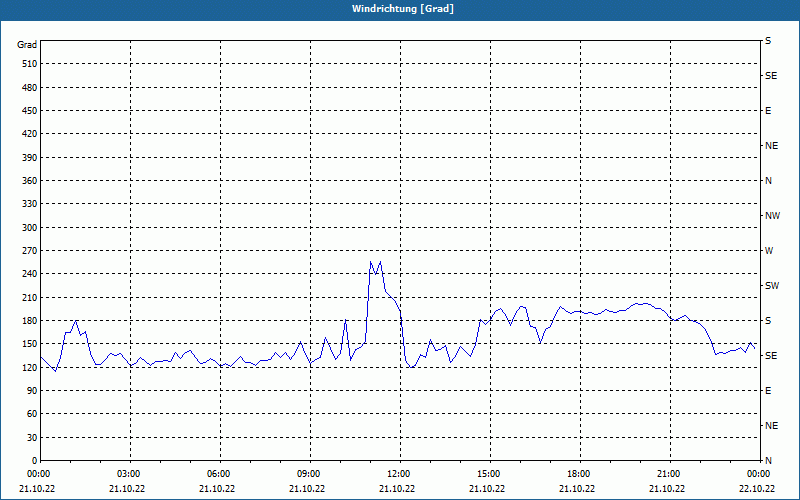Click the 240 y-axis value
The width and height of the screenshot is (800, 500).
[x=30, y=274]
